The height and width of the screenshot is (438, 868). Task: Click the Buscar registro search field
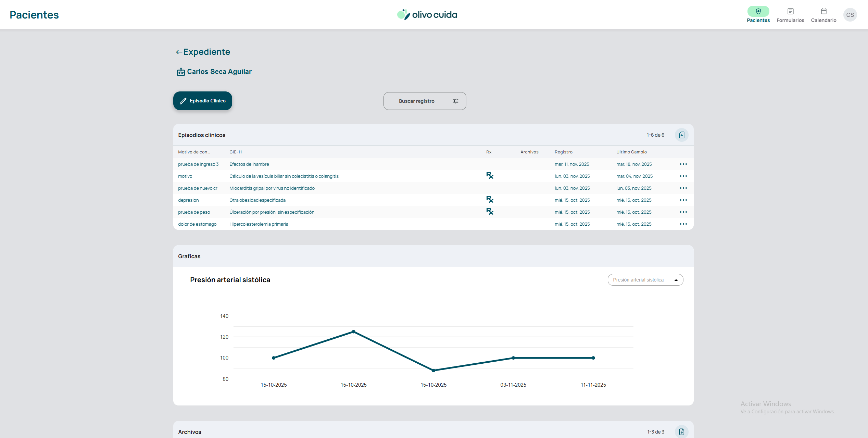(416, 101)
